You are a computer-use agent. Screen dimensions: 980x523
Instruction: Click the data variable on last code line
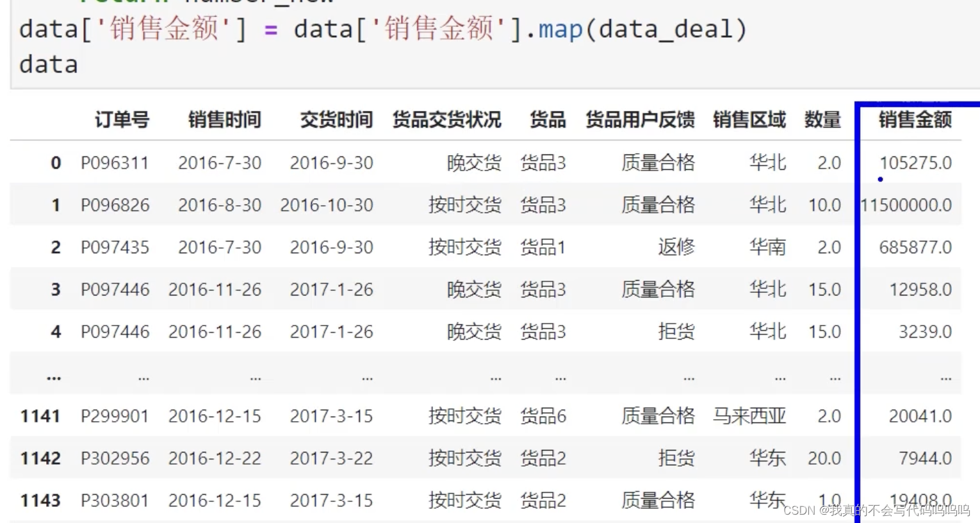click(47, 63)
